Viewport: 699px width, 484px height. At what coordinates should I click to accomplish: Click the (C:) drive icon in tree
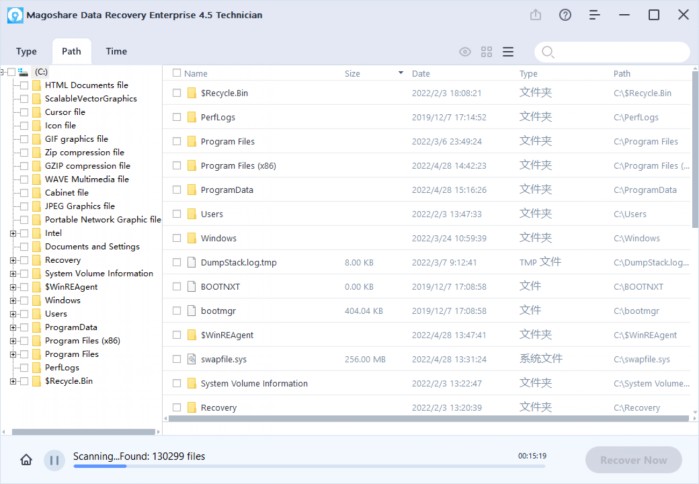coord(24,72)
